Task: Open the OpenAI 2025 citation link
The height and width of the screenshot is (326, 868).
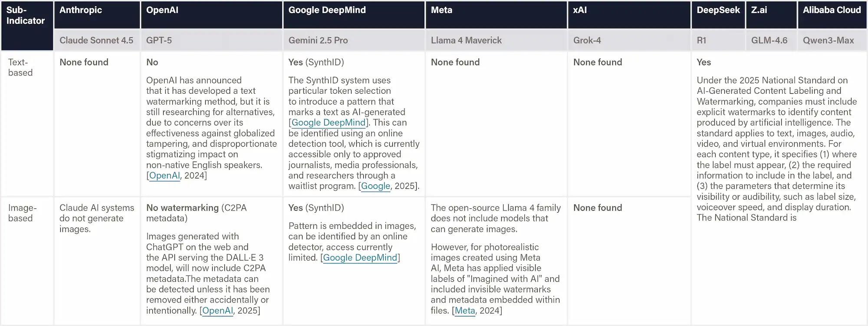Action: (217, 311)
